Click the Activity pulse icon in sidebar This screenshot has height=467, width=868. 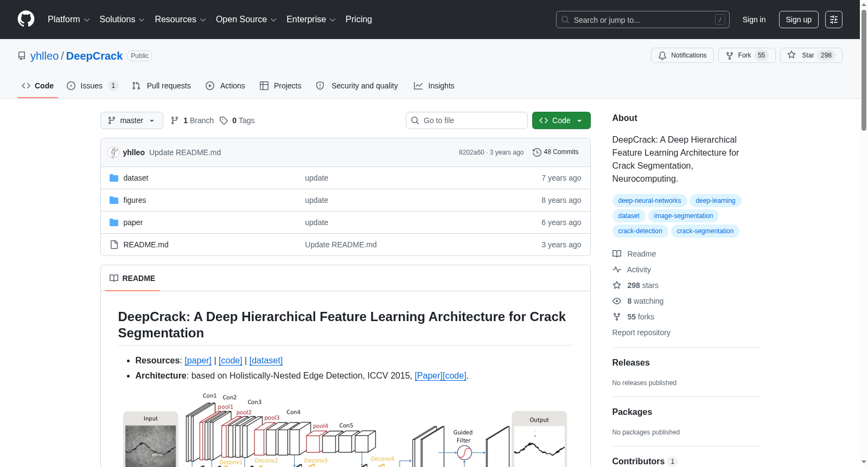(617, 270)
